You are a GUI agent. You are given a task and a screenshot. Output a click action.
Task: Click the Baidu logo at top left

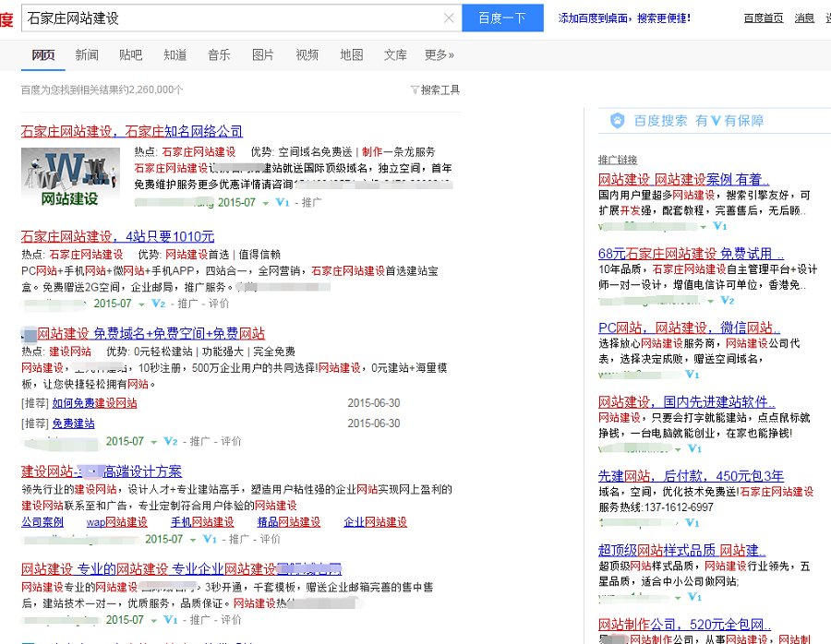point(6,18)
